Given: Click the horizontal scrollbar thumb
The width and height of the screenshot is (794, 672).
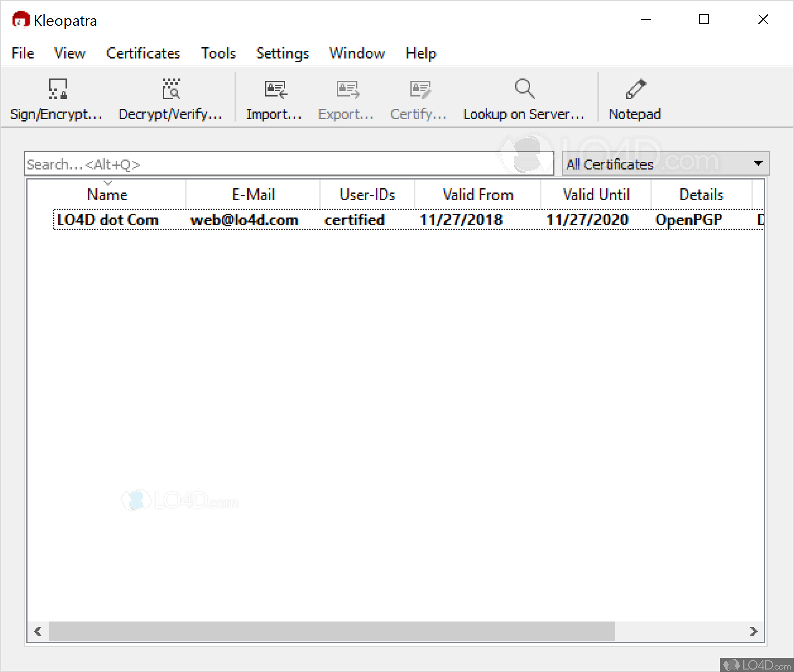Looking at the screenshot, I should click(x=331, y=631).
